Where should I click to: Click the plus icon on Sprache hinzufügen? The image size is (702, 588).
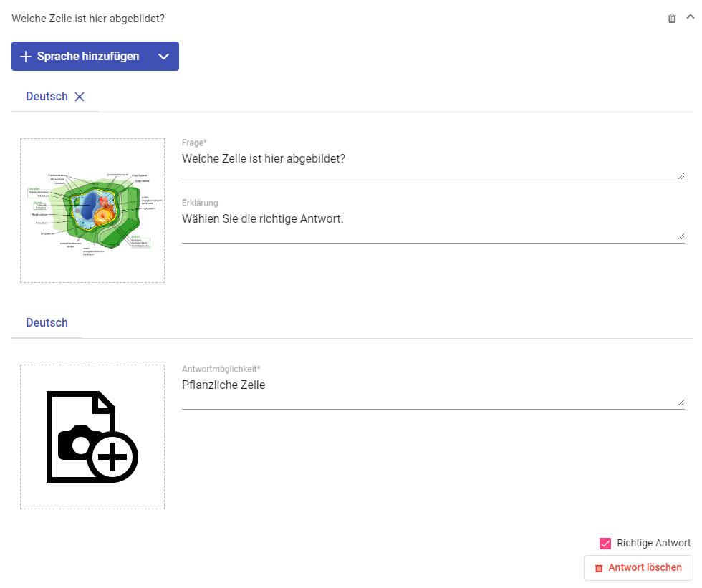[x=26, y=57]
